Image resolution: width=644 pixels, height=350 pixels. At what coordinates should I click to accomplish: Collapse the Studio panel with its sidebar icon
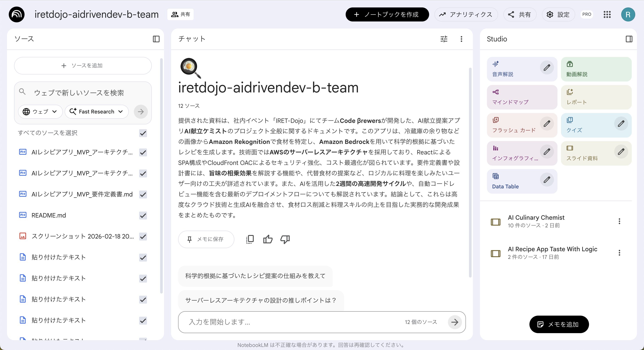tap(629, 39)
